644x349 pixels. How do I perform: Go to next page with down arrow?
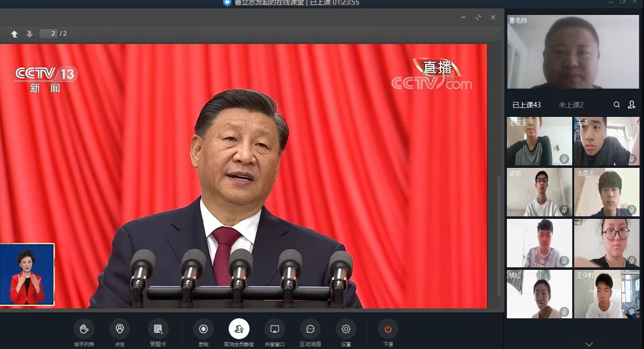pyautogui.click(x=29, y=34)
